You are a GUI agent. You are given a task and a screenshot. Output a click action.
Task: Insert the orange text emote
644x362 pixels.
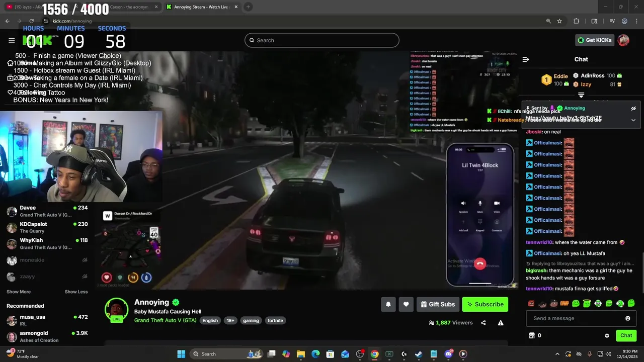565,303
